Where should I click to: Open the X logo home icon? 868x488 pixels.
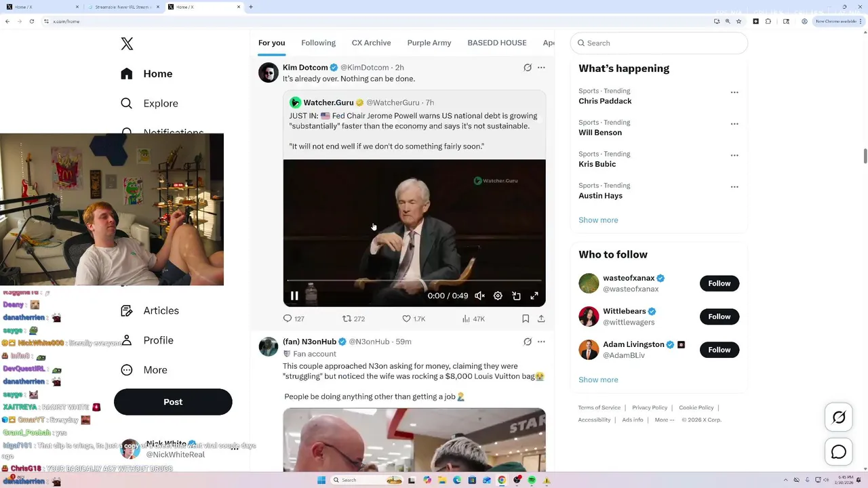coord(127,44)
